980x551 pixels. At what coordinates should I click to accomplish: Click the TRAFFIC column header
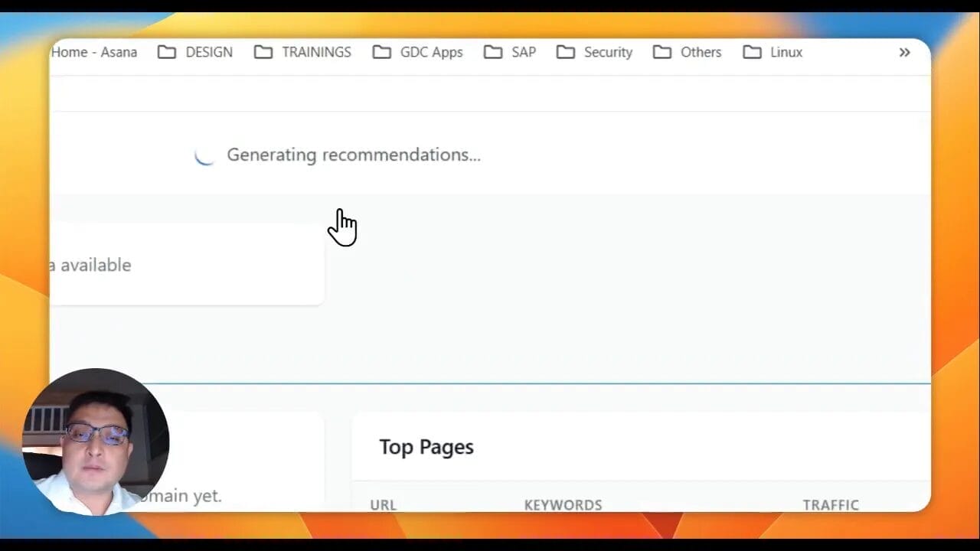831,504
